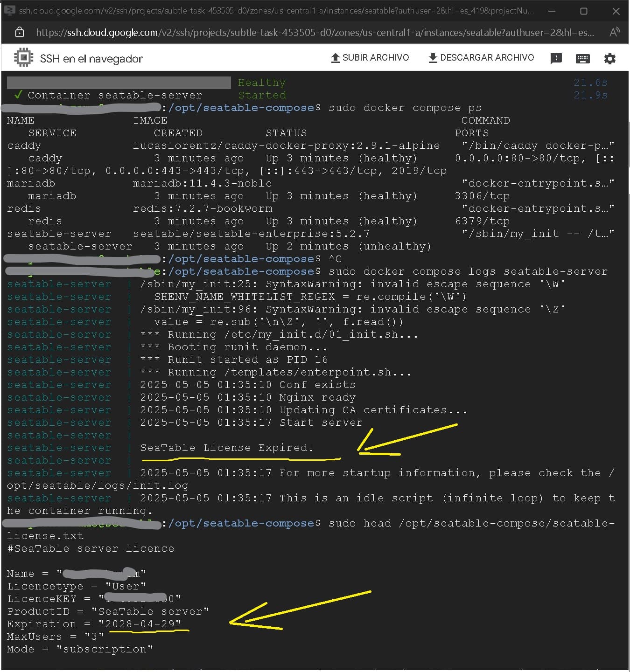Click the '3306/tcp' port text
630x672 pixels.
tap(482, 196)
